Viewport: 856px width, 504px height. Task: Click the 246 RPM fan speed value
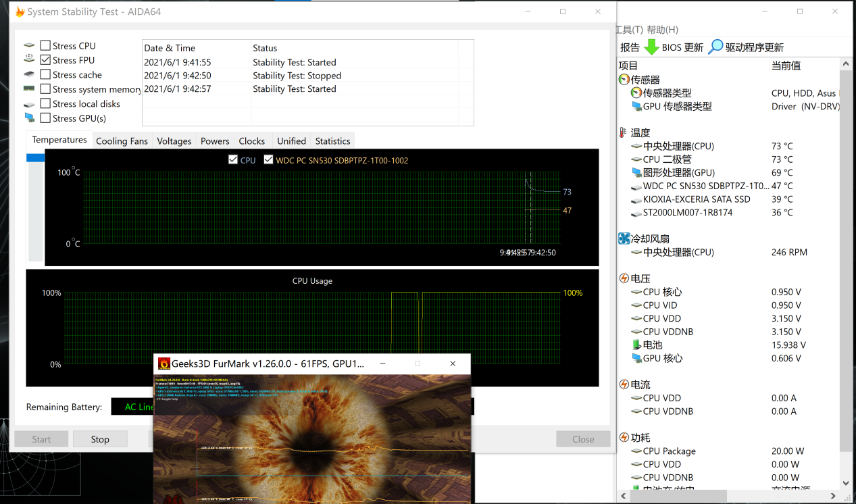point(789,252)
